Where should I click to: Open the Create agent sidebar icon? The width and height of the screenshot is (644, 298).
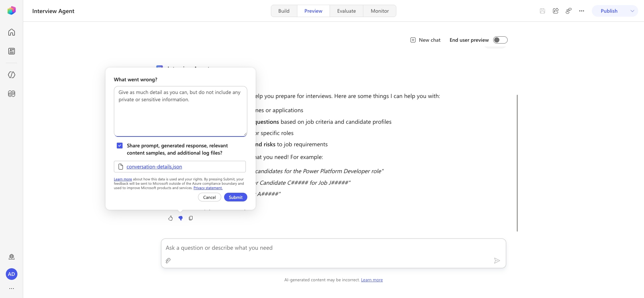pos(12,51)
